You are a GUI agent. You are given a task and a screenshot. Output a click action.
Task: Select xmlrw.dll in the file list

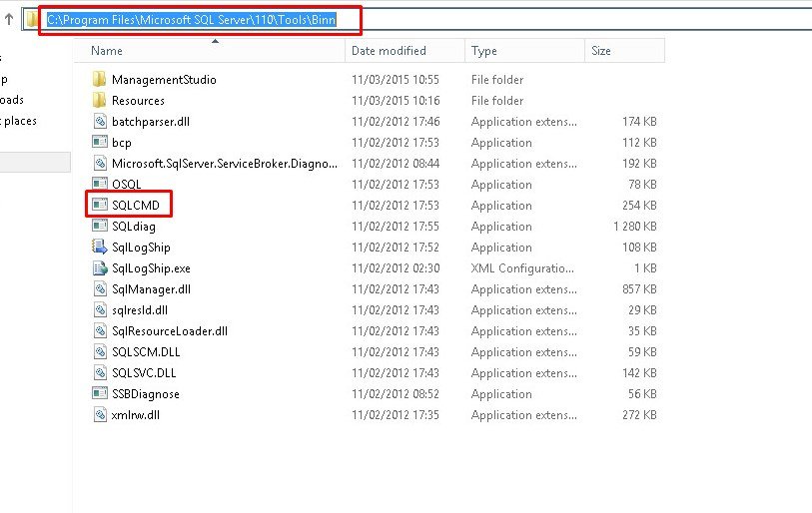click(136, 415)
